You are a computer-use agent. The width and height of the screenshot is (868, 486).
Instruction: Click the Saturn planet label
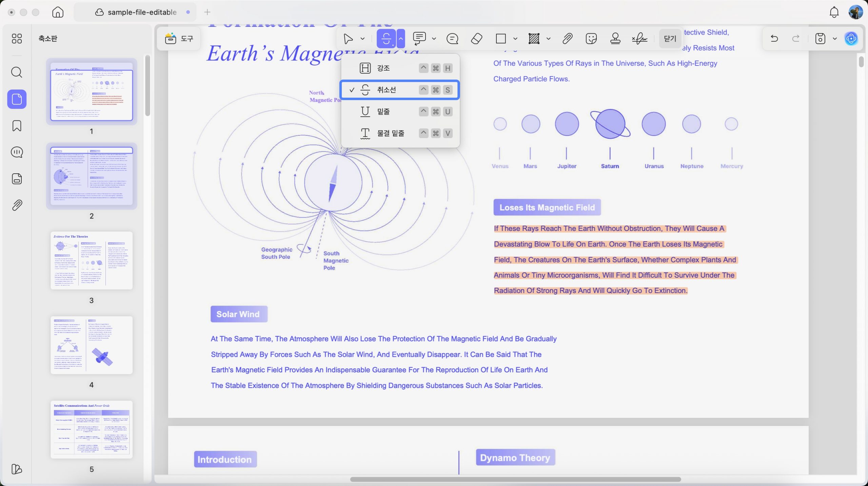(610, 166)
